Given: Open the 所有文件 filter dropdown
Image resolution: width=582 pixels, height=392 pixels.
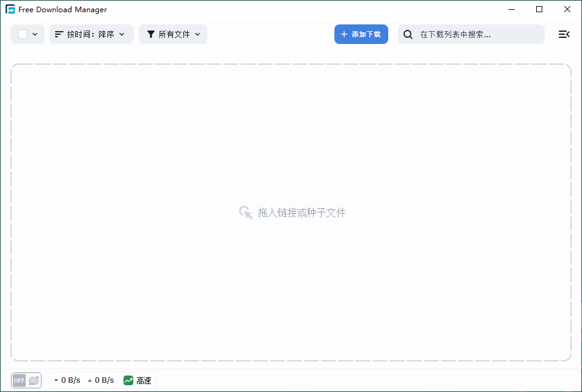Looking at the screenshot, I should click(x=173, y=34).
